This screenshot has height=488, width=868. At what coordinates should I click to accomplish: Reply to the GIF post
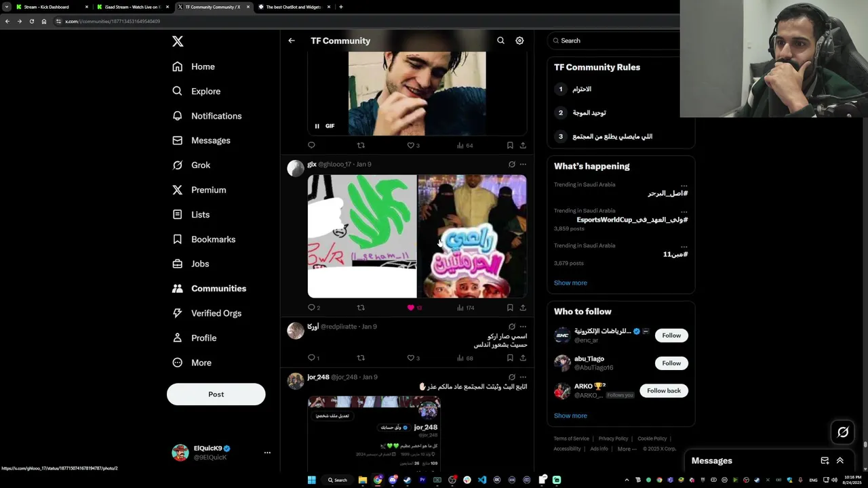(x=311, y=145)
